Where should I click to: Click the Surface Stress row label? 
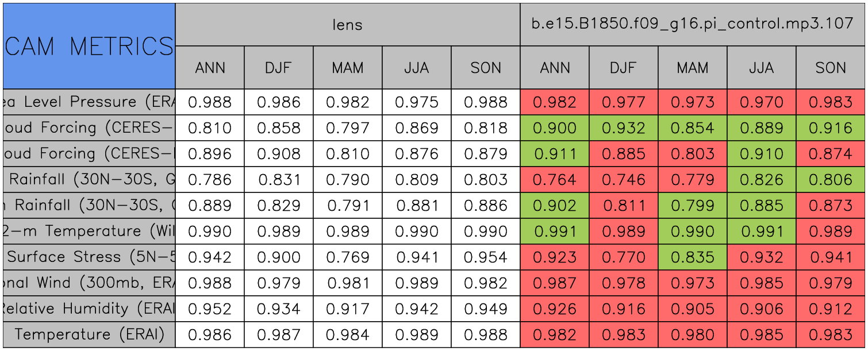[x=89, y=257]
